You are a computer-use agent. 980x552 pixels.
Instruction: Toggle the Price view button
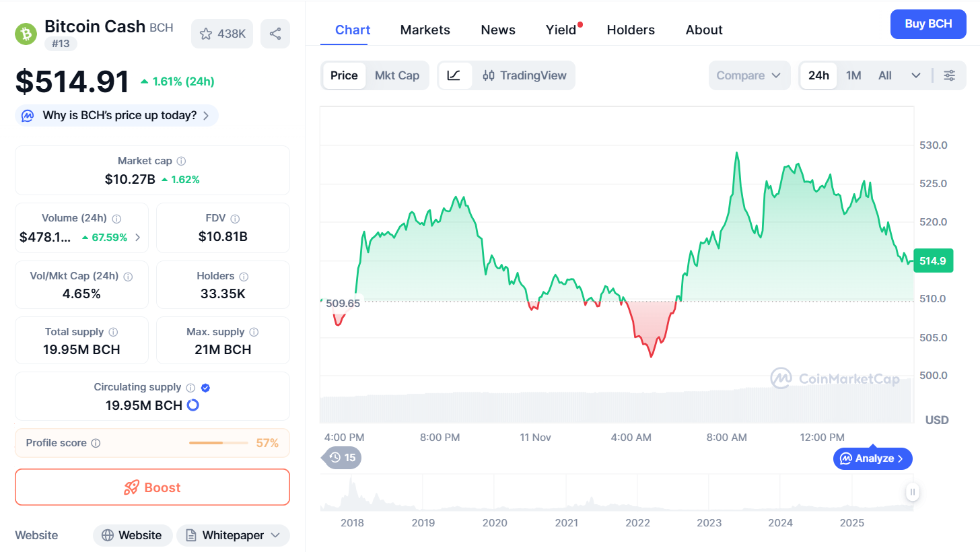pyautogui.click(x=344, y=75)
